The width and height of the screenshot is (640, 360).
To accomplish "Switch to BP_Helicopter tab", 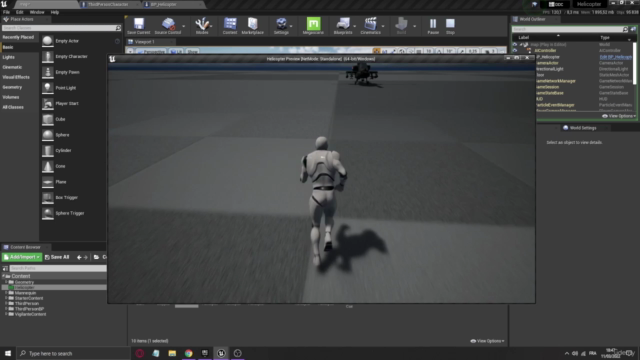I will [x=163, y=4].
